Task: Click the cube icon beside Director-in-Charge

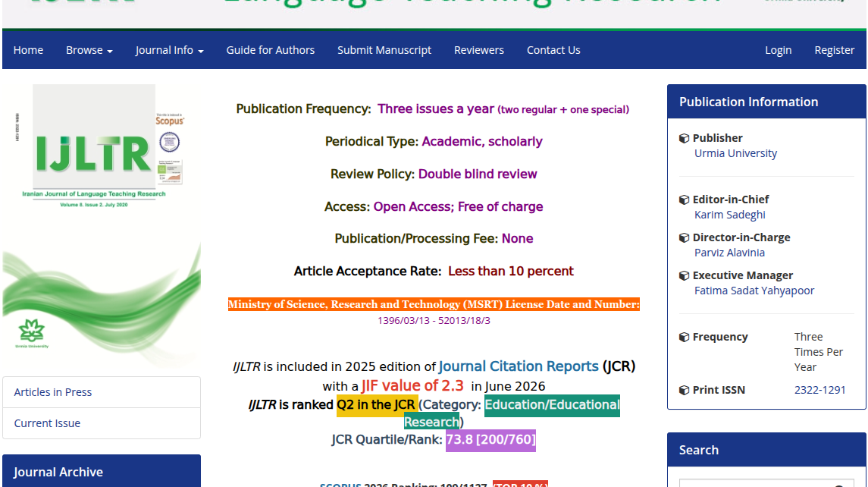Action: click(x=685, y=237)
